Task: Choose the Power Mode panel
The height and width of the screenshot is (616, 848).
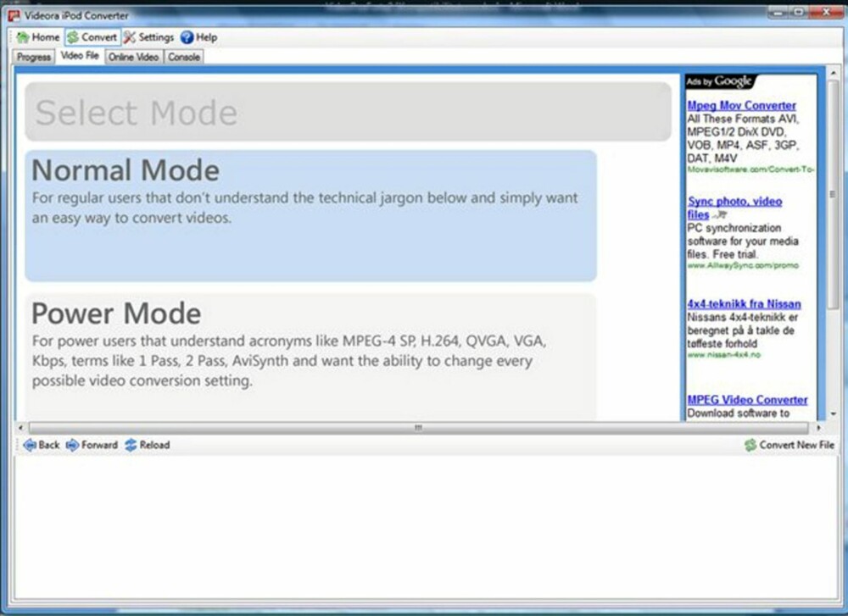Action: pyautogui.click(x=311, y=358)
